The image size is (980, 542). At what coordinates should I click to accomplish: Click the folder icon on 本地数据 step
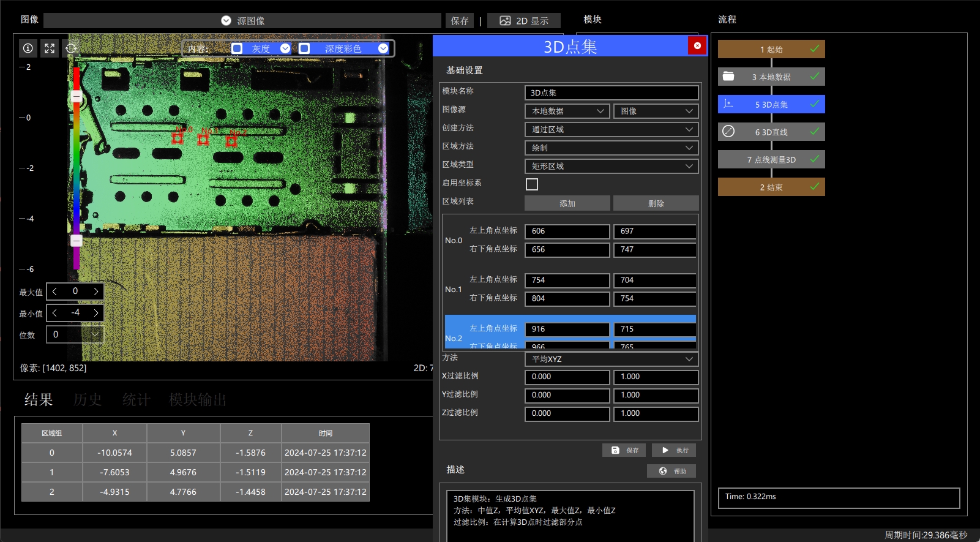728,77
